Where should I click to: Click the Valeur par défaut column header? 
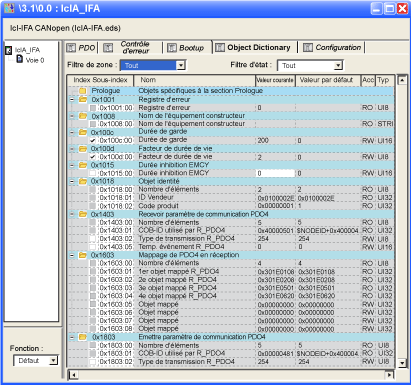[328, 80]
